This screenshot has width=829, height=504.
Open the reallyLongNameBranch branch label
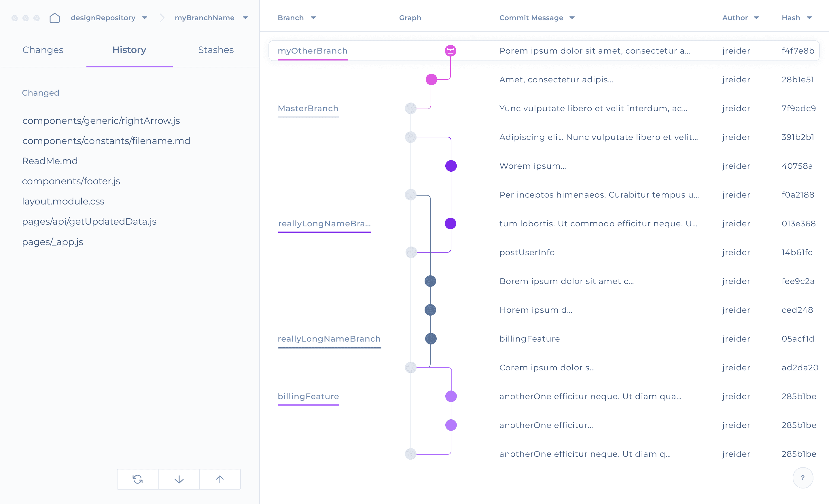pos(329,339)
